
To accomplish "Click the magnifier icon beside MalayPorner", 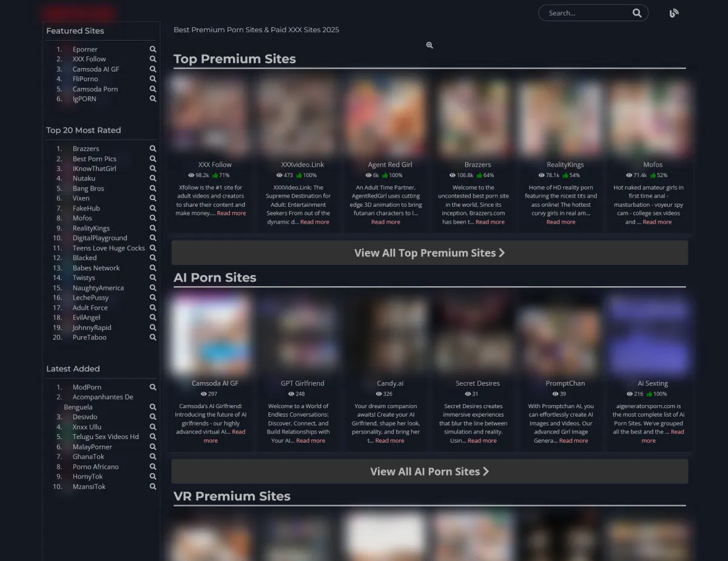I will pyautogui.click(x=153, y=447).
